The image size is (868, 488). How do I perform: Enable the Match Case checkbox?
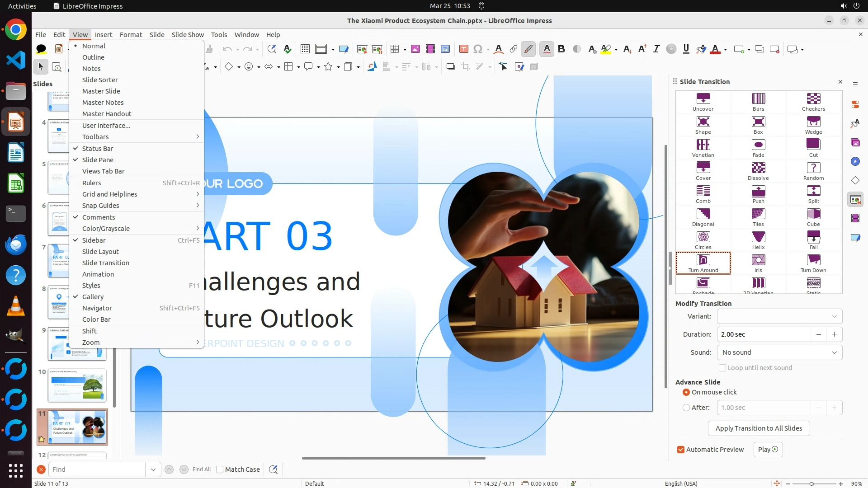220,469
